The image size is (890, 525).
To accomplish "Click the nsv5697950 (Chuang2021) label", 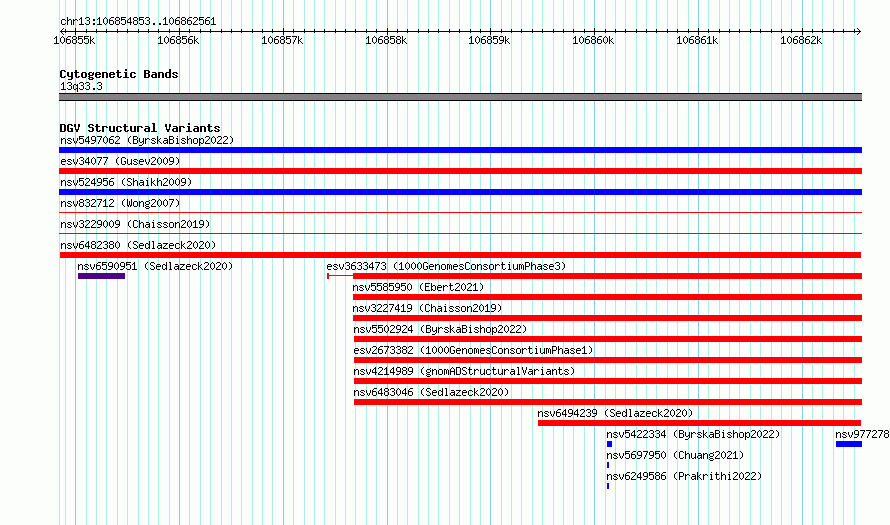I will point(675,455).
